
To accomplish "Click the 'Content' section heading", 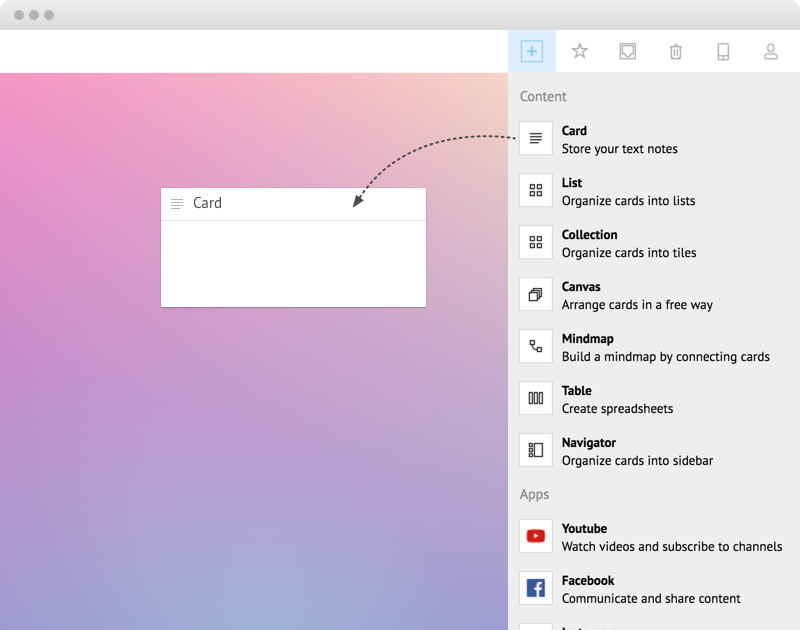I will pos(543,96).
